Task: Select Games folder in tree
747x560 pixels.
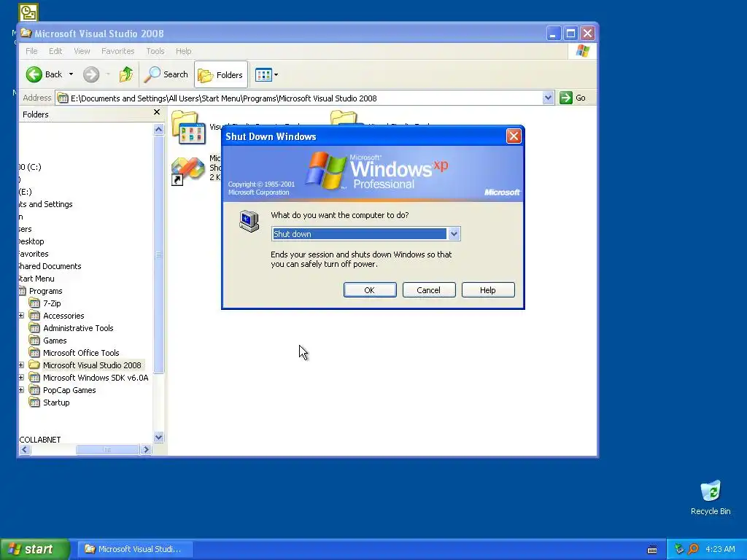Action: tap(55, 341)
